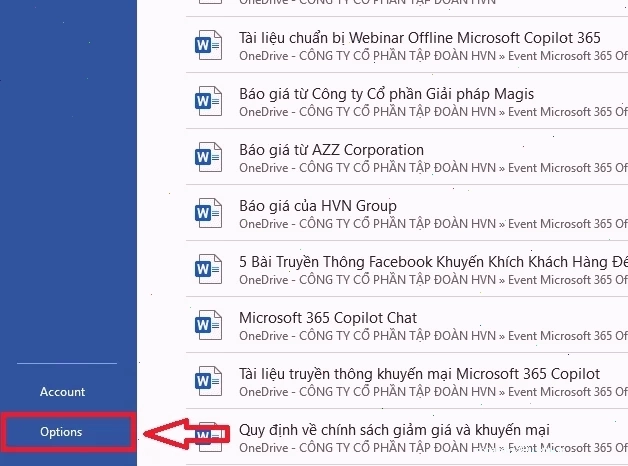Open Tài liệu truyền thông khuyến mại Microsoft 365 Copilot
This screenshot has height=466, width=628.
(419, 374)
